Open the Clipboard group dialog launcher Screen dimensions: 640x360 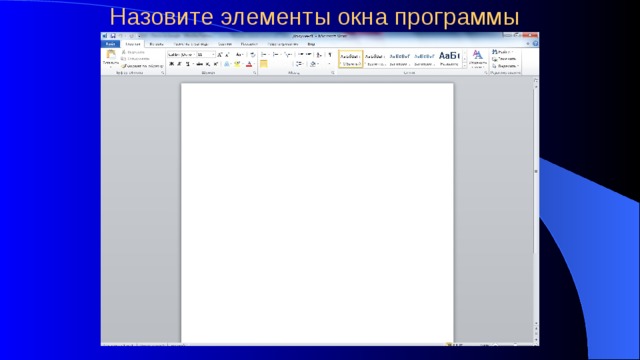click(x=162, y=73)
